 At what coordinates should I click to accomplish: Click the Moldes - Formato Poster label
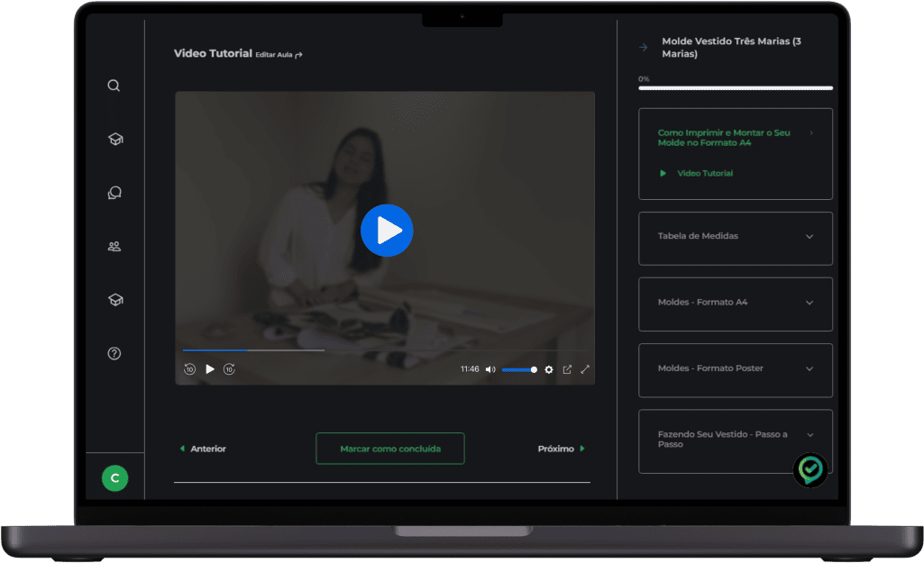[x=710, y=368]
